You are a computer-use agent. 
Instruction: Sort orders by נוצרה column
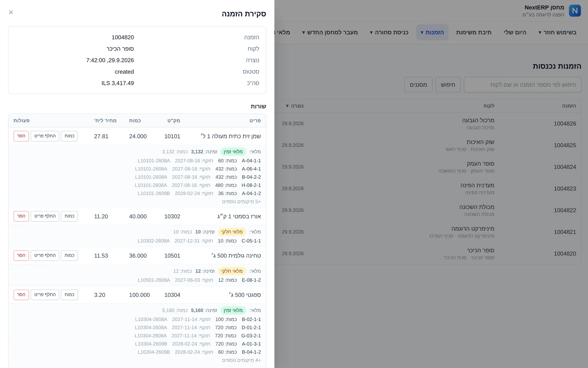295,106
